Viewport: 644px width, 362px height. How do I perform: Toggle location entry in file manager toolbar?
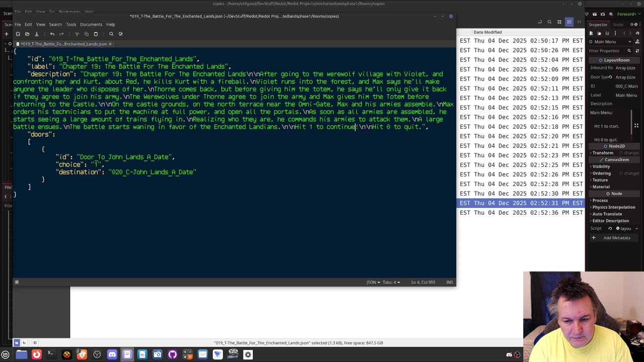tap(540, 22)
